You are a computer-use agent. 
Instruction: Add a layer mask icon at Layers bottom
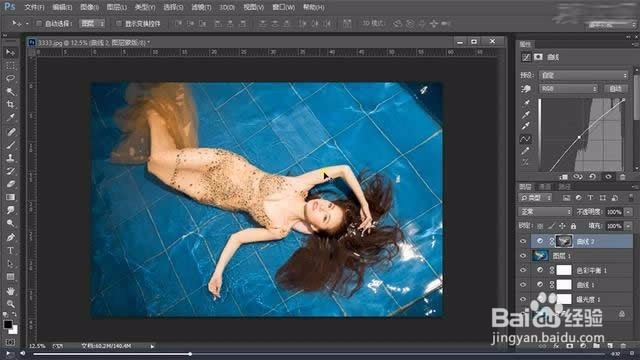pyautogui.click(x=570, y=346)
